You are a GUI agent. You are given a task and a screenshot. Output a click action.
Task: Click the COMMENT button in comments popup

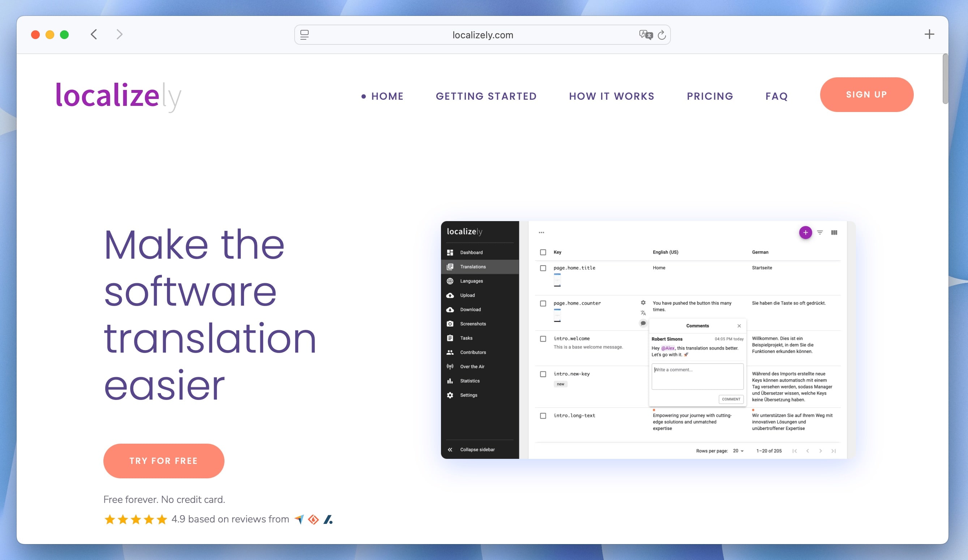731,399
